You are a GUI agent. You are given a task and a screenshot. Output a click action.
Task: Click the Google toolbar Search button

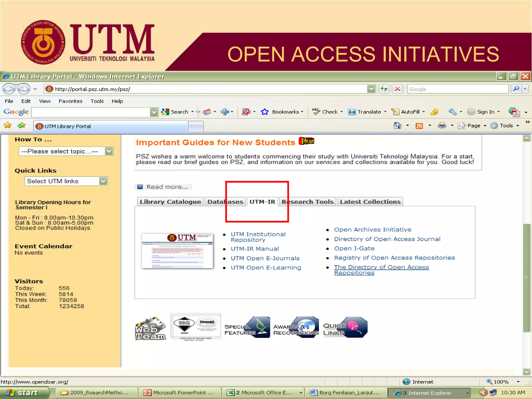click(x=175, y=112)
